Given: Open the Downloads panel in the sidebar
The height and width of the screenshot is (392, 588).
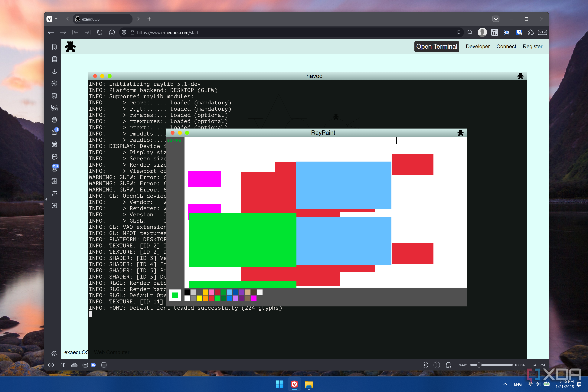Looking at the screenshot, I should 54,71.
